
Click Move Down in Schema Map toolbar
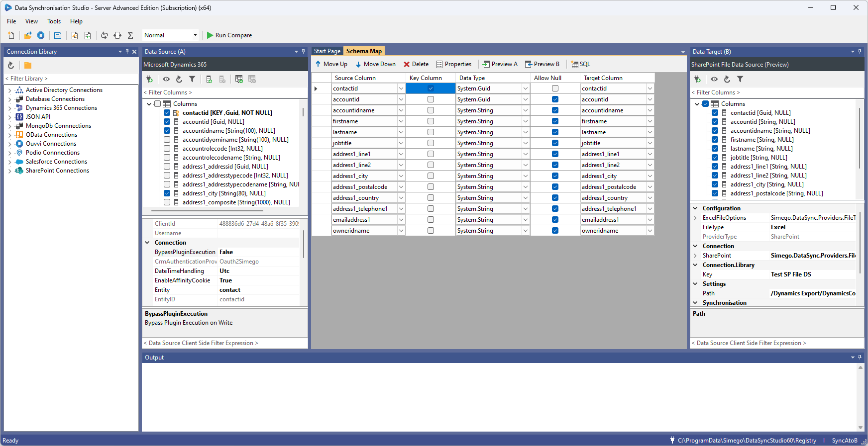[375, 64]
